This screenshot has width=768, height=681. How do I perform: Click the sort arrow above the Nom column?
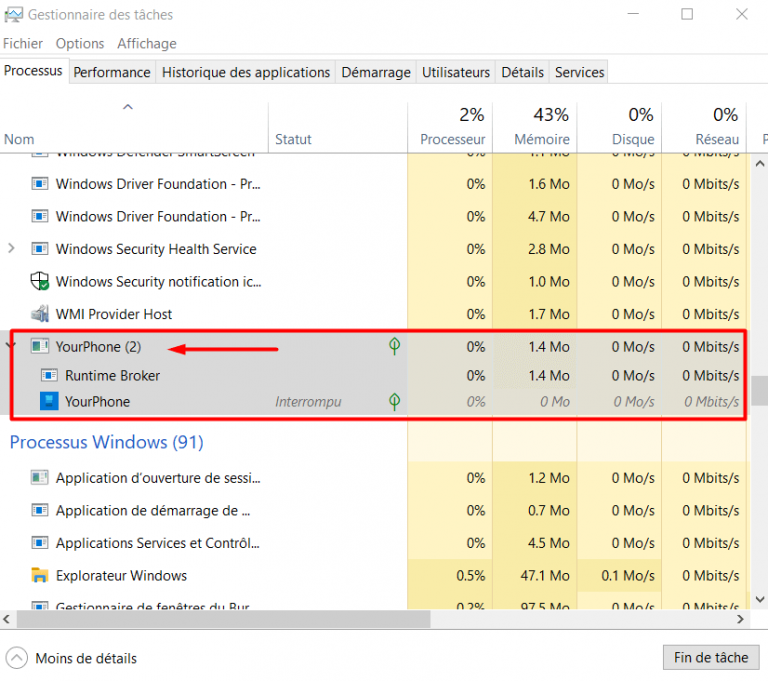[x=128, y=107]
